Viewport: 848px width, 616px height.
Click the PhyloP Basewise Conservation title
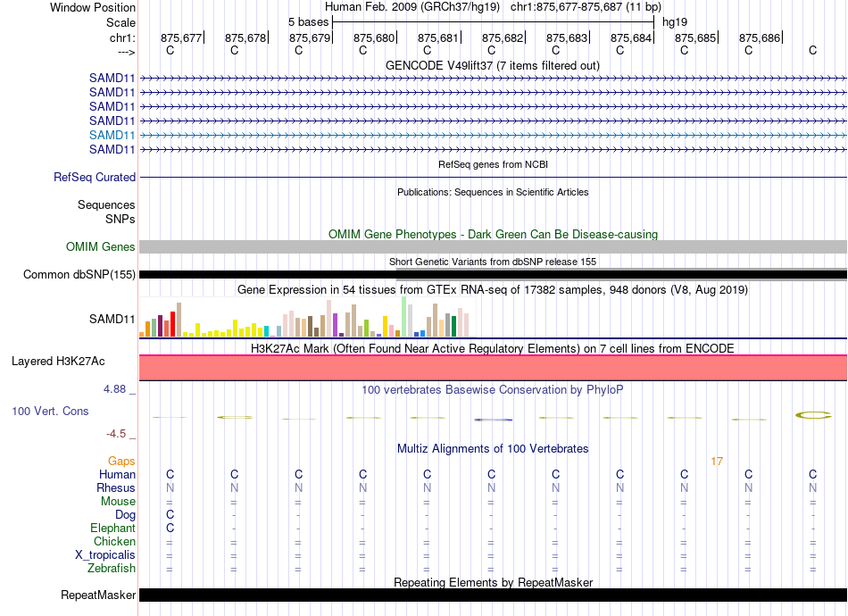pos(493,390)
